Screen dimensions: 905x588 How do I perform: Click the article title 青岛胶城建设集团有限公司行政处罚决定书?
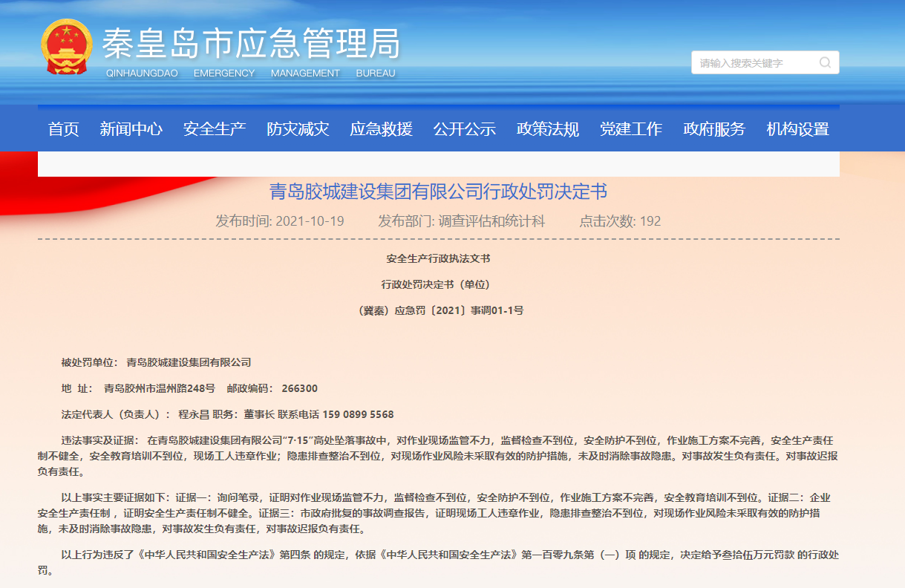coord(438,192)
